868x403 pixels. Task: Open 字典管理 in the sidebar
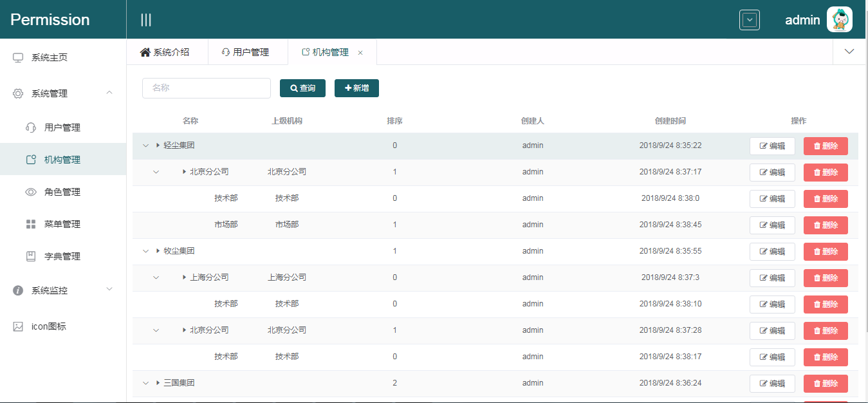[x=63, y=256]
